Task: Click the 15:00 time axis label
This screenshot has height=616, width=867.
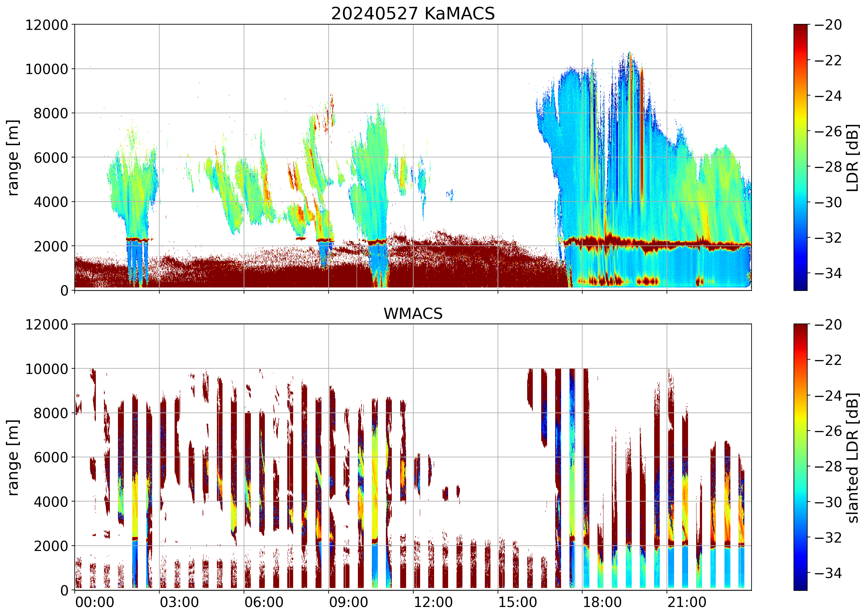Action: (518, 602)
